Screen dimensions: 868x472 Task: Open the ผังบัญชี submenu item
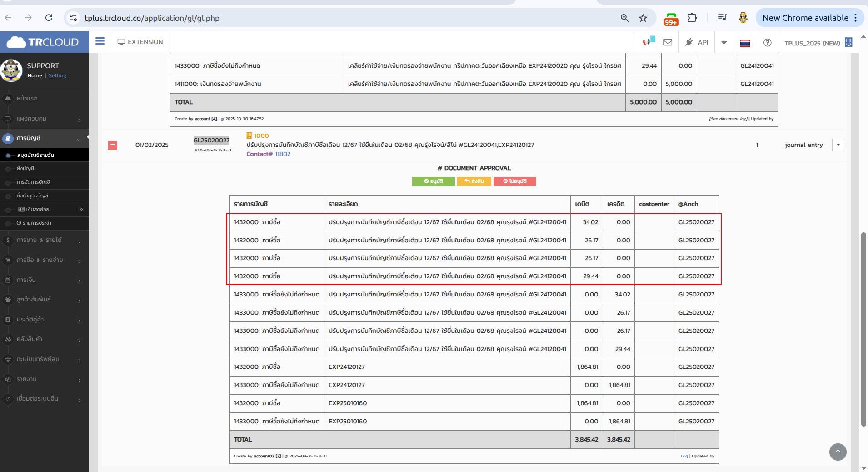(25, 168)
